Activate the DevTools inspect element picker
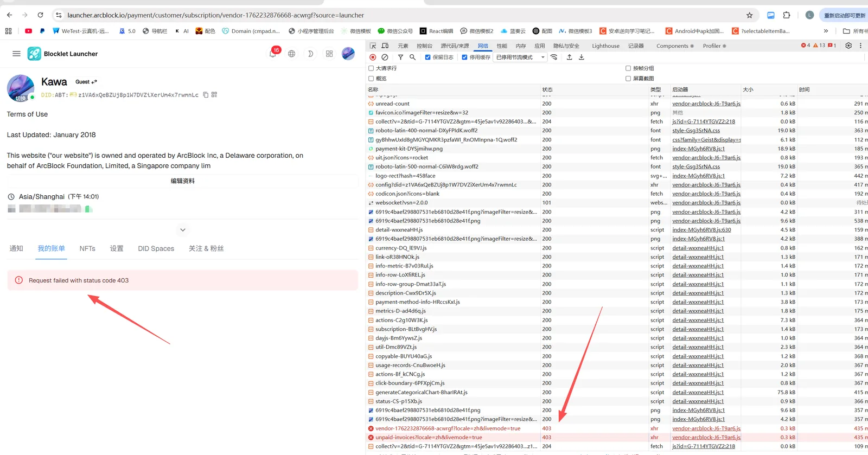Viewport: 868px width, 455px height. 373,46
